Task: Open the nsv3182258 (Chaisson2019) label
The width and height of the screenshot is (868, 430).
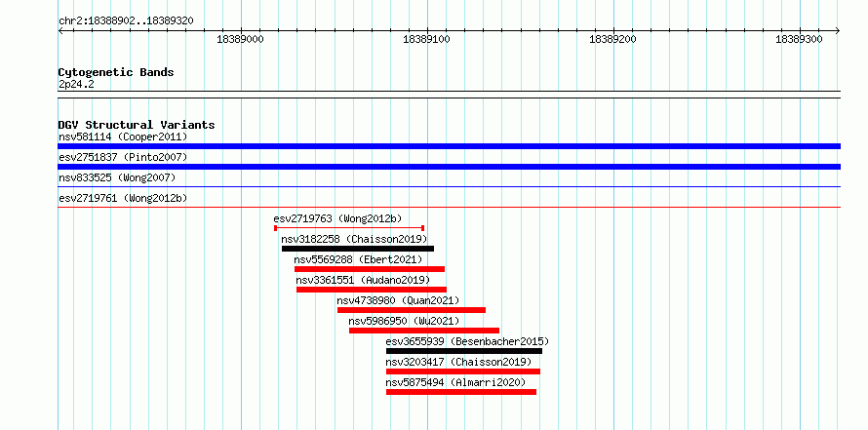Action: click(x=354, y=239)
